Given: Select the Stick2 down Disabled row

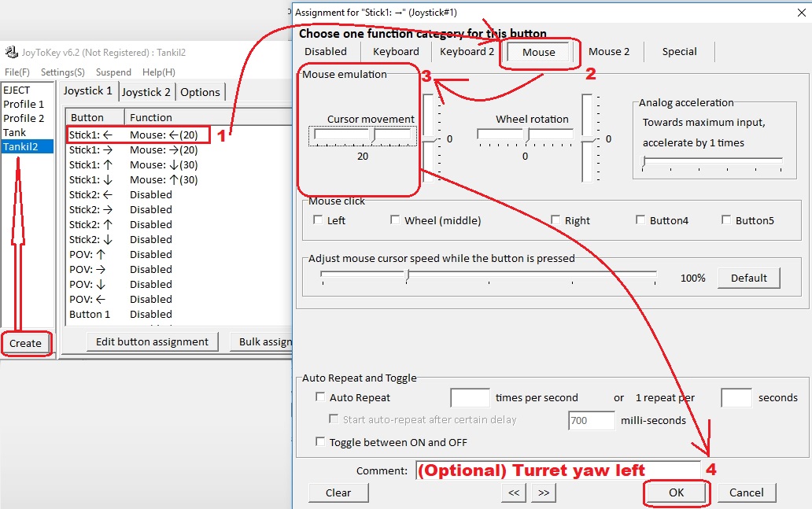Looking at the screenshot, I should [179, 239].
